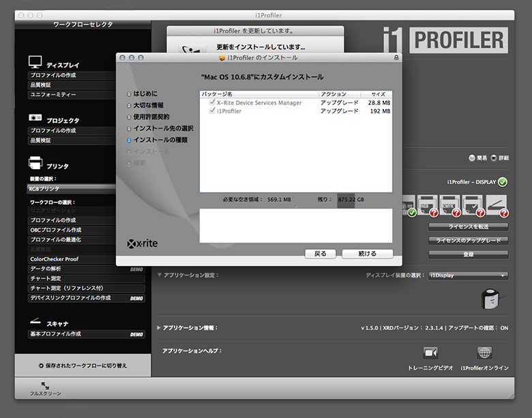The height and width of the screenshot is (418, 532).
Task: Select the 簡易 radio button
Action: pos(472,158)
